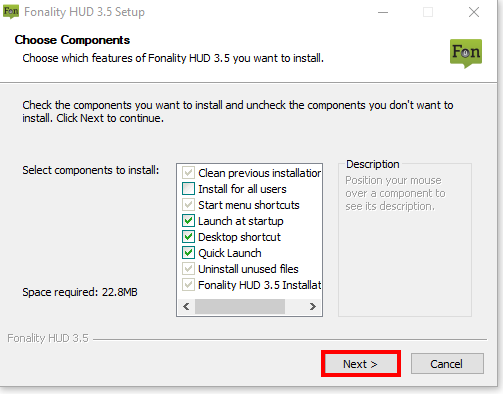Click the right scroll arrow in components list
Image resolution: width=503 pixels, height=394 pixels.
312,306
